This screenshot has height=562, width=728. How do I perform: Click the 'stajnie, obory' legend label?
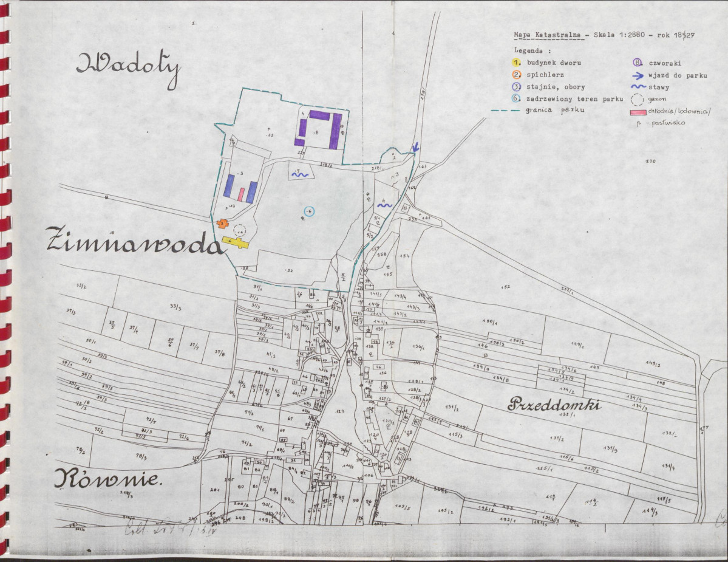556,87
